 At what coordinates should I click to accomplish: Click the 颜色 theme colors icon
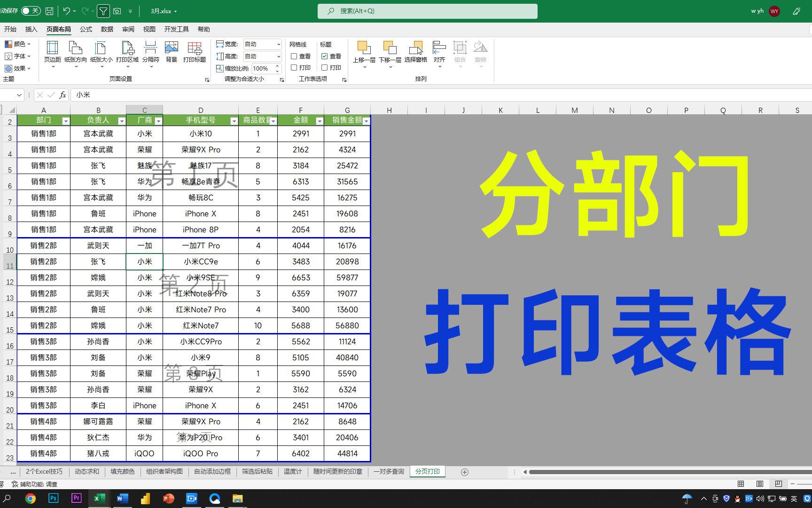pyautogui.click(x=8, y=44)
